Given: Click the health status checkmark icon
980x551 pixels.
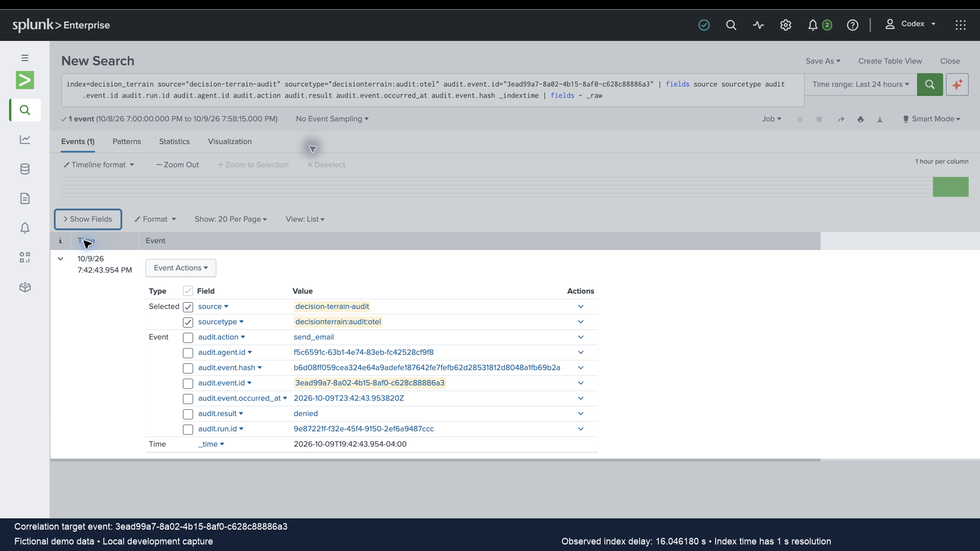Looking at the screenshot, I should pyautogui.click(x=704, y=25).
